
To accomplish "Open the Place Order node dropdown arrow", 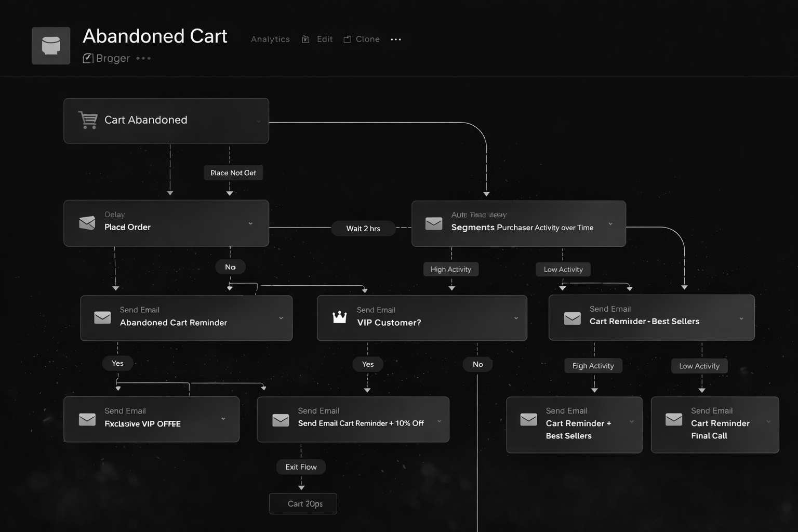I will [x=250, y=223].
